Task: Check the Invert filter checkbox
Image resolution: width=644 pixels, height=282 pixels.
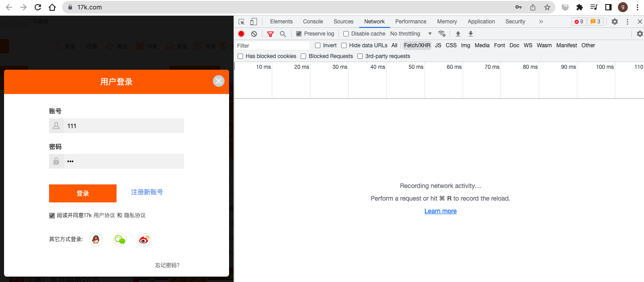Action: [318, 45]
